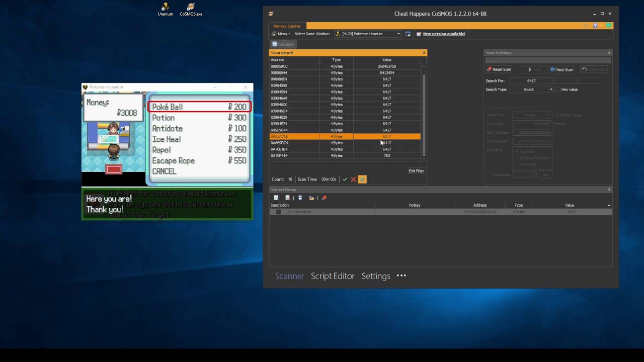644x362 pixels.
Task: Select Poké Ball in the shop list
Action: (x=199, y=107)
